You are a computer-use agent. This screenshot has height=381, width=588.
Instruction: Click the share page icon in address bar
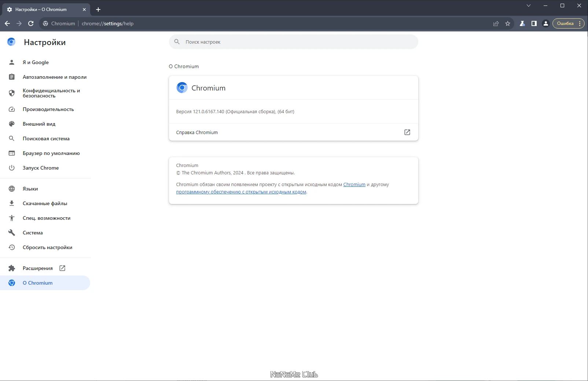click(496, 23)
